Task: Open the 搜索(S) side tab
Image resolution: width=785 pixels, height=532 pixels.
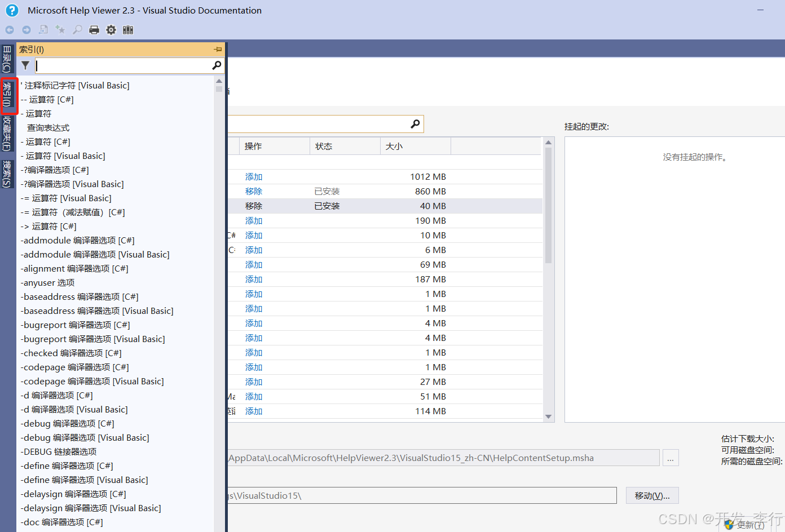Action: pos(7,174)
